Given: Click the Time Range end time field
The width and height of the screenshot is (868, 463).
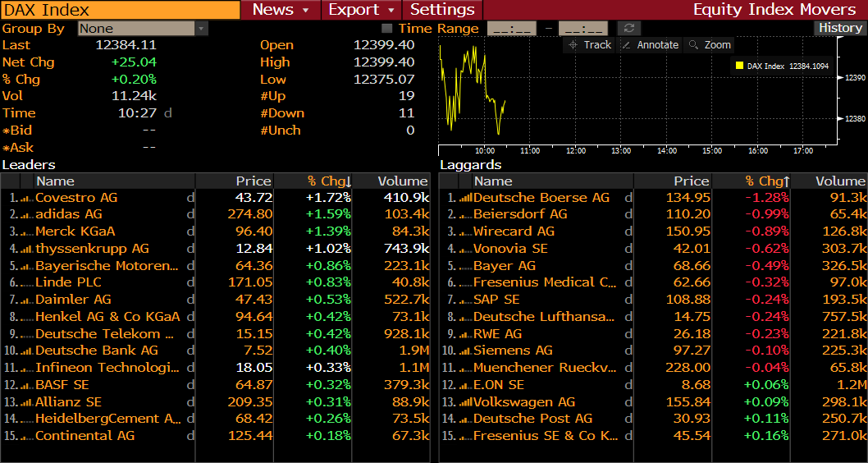Looking at the screenshot, I should tap(583, 29).
